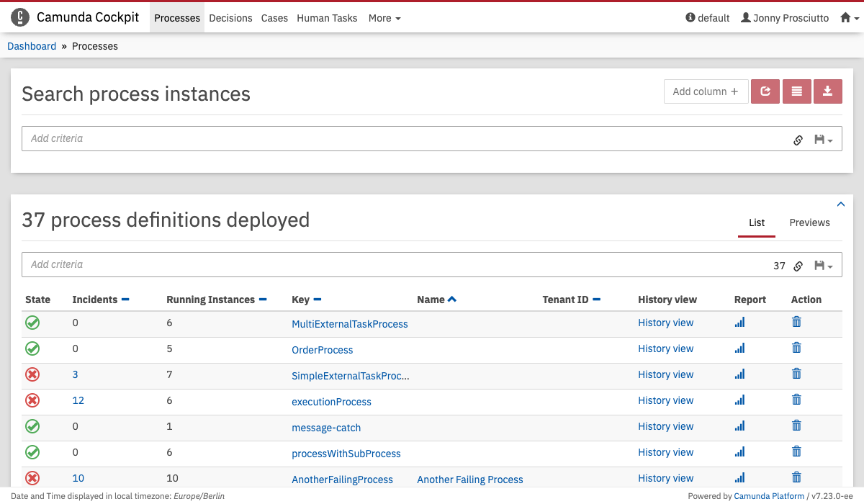Image resolution: width=864 pixels, height=504 pixels.
Task: Switch to the Previews tab
Action: (x=809, y=222)
